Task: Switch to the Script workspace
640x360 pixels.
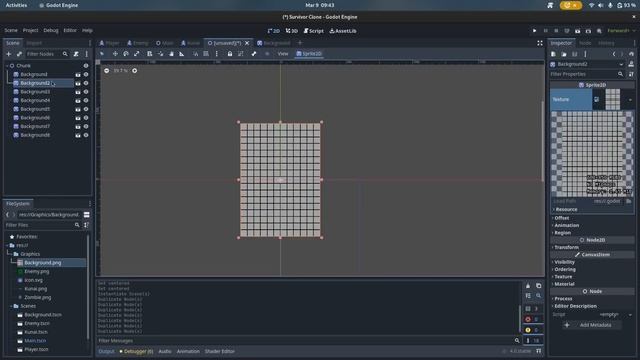Action: tap(313, 31)
